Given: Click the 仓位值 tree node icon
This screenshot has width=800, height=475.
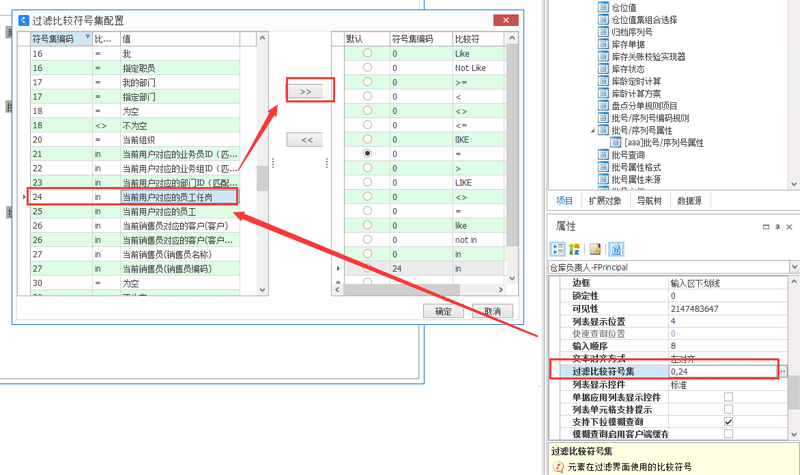Looking at the screenshot, I should [x=603, y=7].
